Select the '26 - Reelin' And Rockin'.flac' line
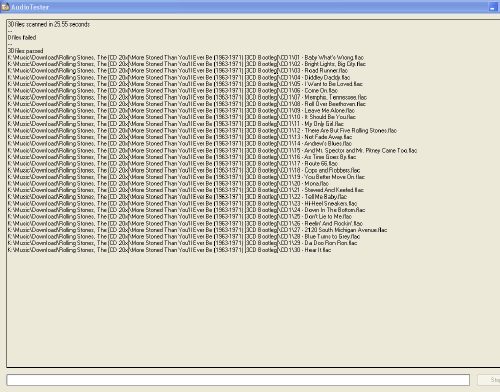 [185, 223]
